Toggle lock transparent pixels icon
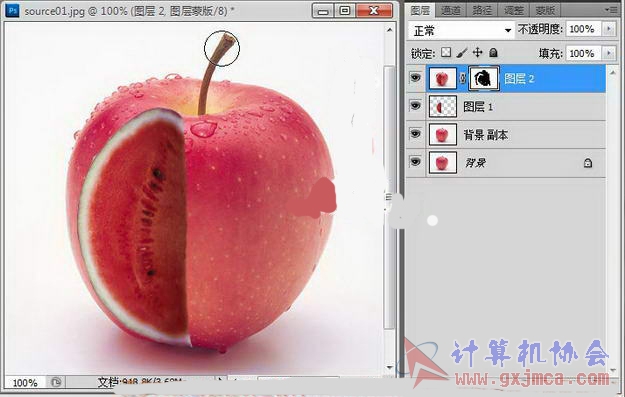Image resolution: width=625 pixels, height=397 pixels. [x=446, y=53]
